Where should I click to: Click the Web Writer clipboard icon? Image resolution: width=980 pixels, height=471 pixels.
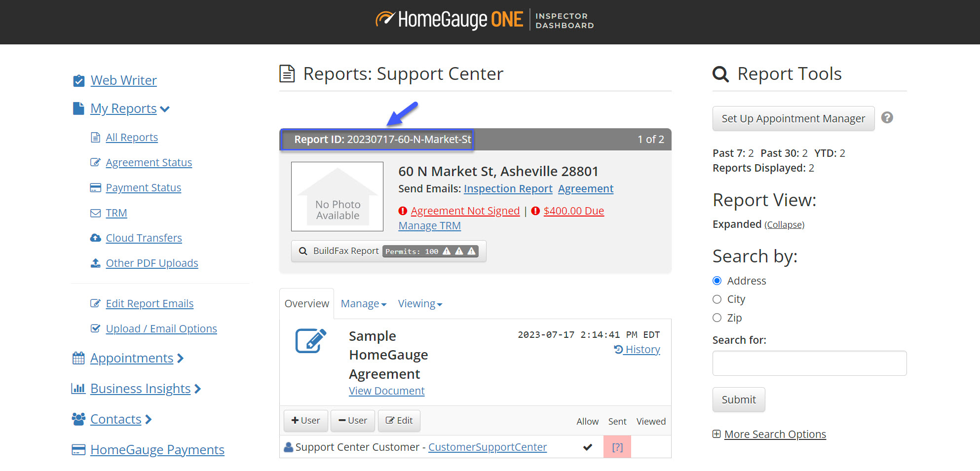point(78,80)
